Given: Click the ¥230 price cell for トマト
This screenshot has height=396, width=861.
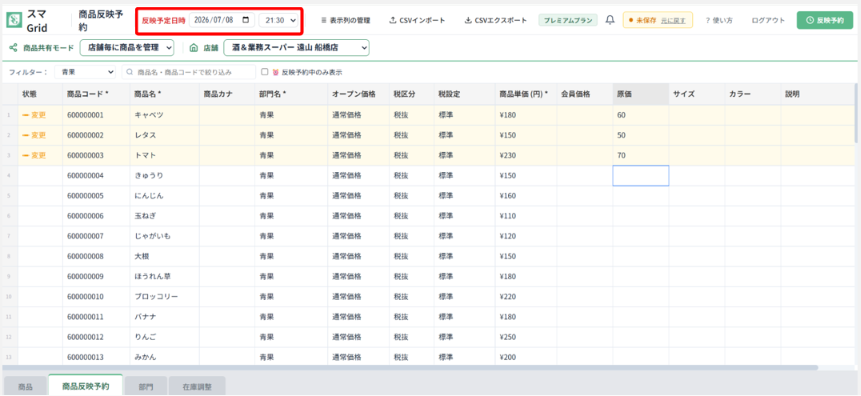Looking at the screenshot, I should (x=526, y=155).
